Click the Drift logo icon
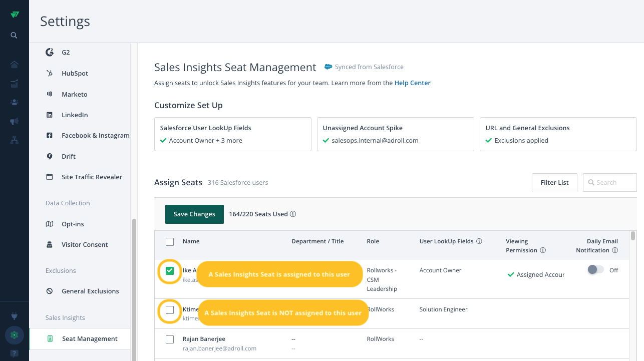Image resolution: width=644 pixels, height=361 pixels. [x=50, y=156]
